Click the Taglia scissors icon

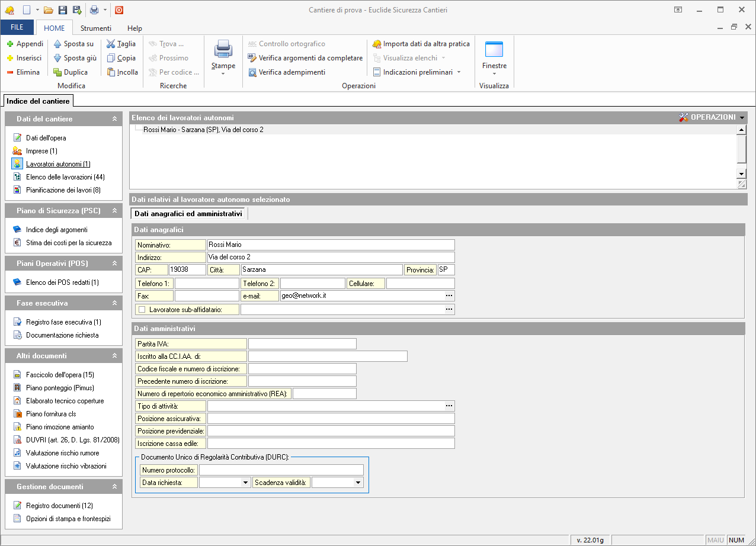pos(111,44)
